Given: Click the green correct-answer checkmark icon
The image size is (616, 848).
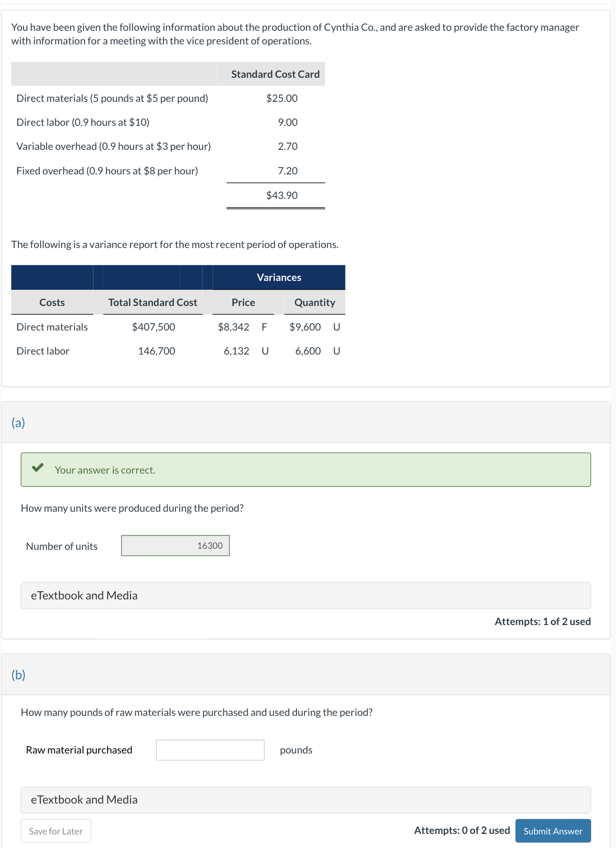Looking at the screenshot, I should coord(38,467).
